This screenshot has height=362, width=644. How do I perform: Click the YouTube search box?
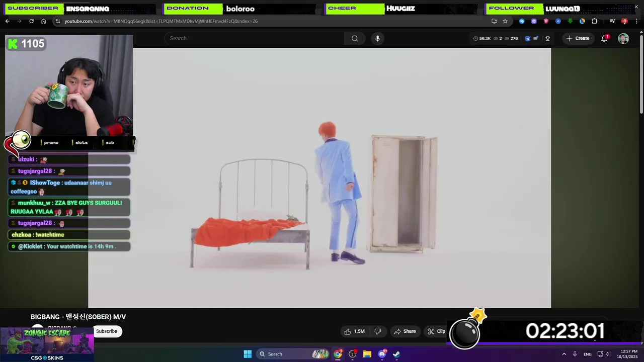pos(255,38)
